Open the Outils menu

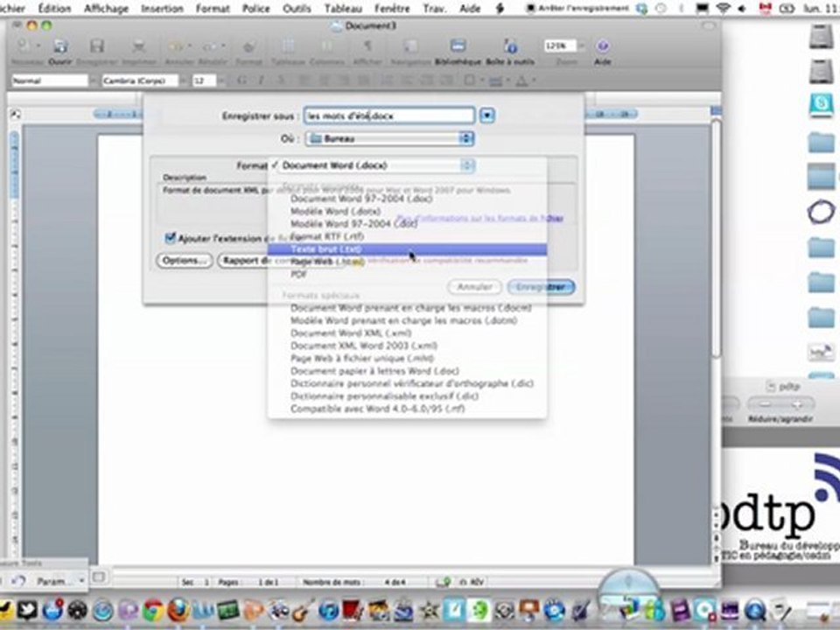coord(297,8)
